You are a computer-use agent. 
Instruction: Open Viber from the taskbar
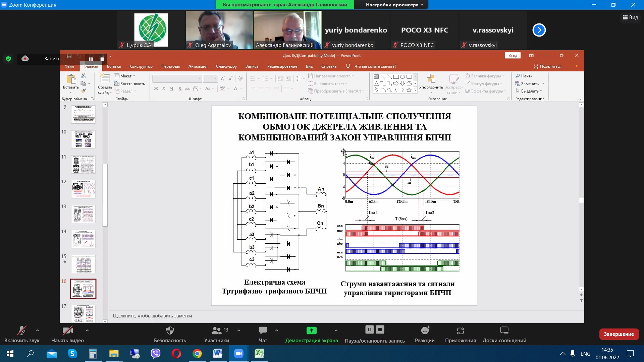point(156,354)
